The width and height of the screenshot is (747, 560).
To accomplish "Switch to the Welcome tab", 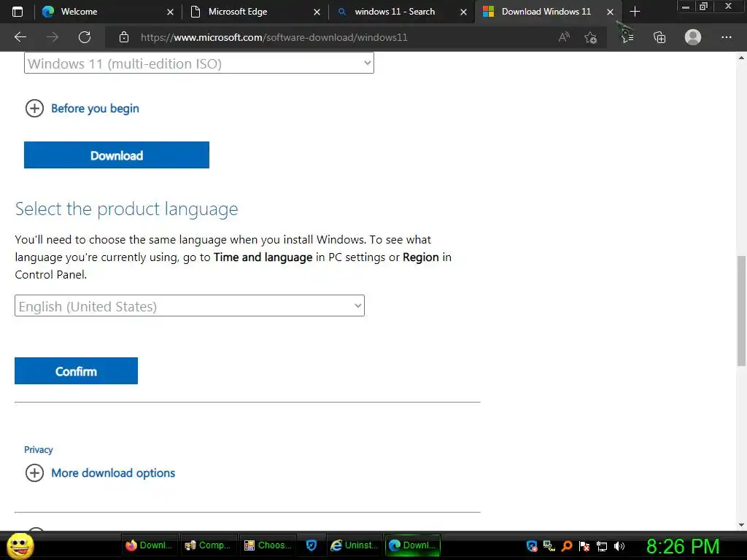I will 108,12.
